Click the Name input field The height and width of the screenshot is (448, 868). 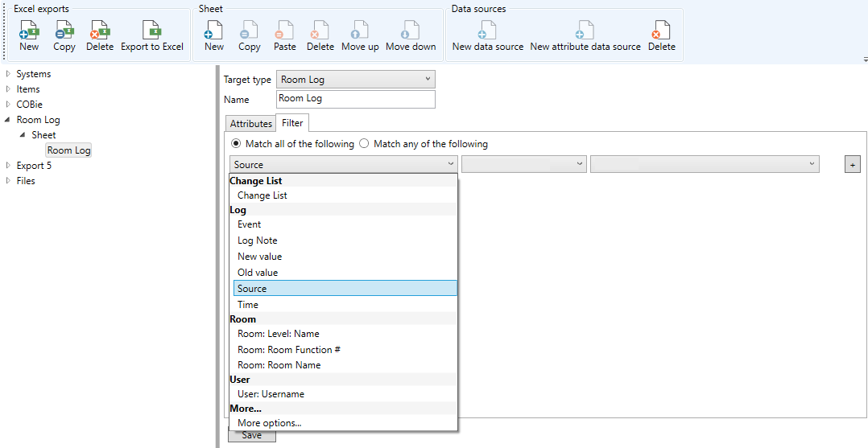354,99
